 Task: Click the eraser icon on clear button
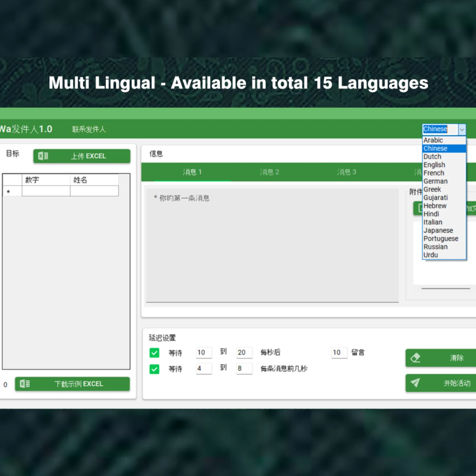click(415, 358)
